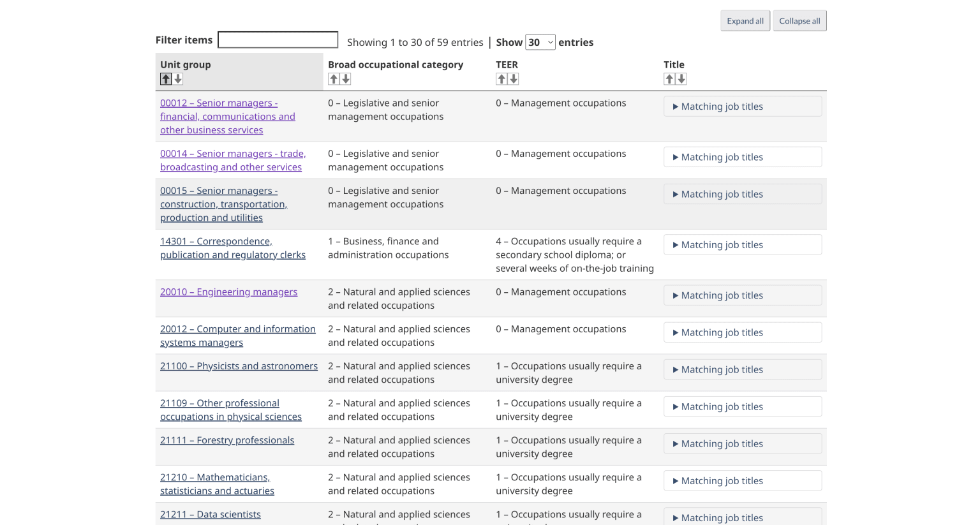The image size is (980, 525).
Task: Sort Unit group column ascending
Action: (166, 79)
